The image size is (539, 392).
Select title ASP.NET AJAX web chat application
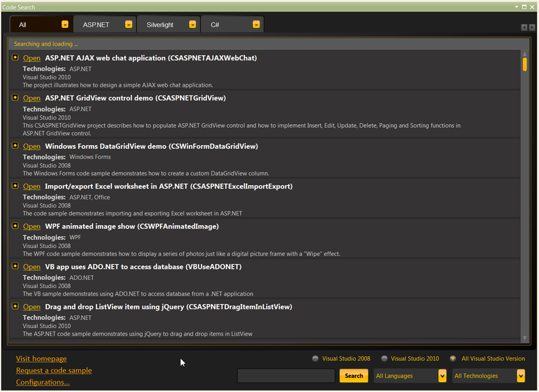pos(151,58)
